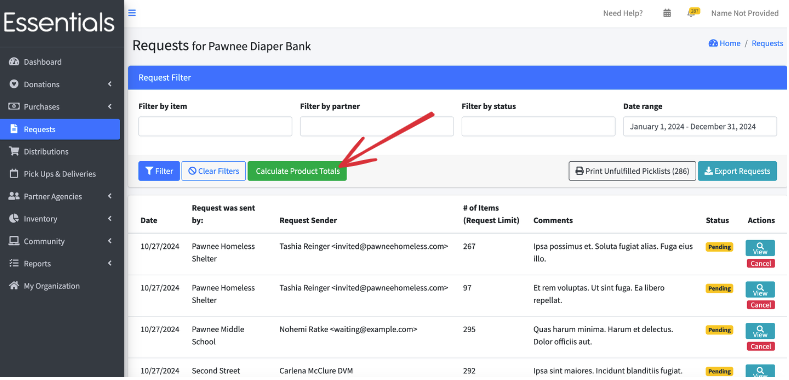Click the Reports list icon
This screenshot has height=380, width=789.
[x=14, y=263]
